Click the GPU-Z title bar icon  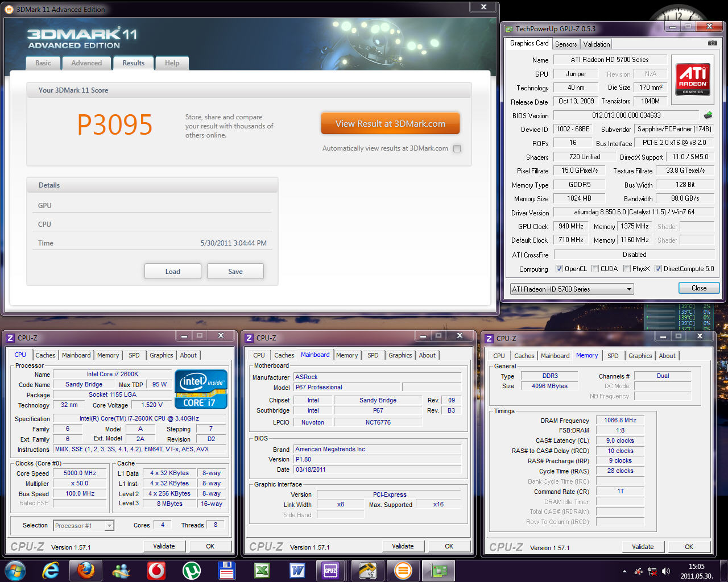(508, 28)
